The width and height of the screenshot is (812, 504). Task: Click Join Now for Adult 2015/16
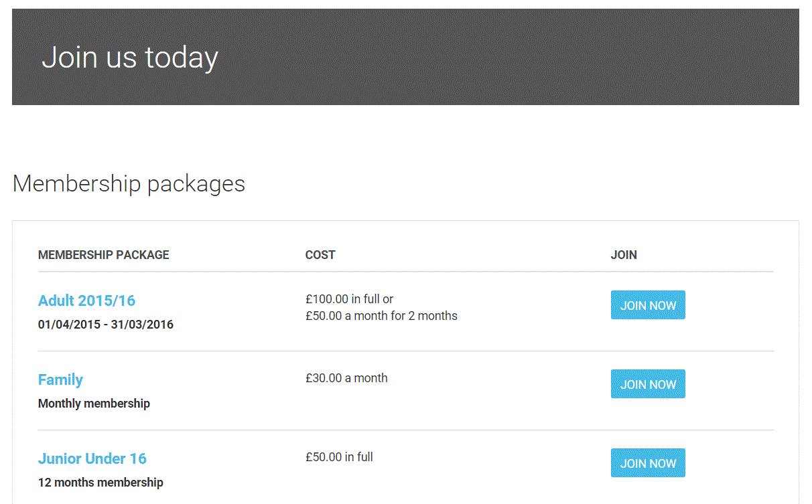pos(647,305)
